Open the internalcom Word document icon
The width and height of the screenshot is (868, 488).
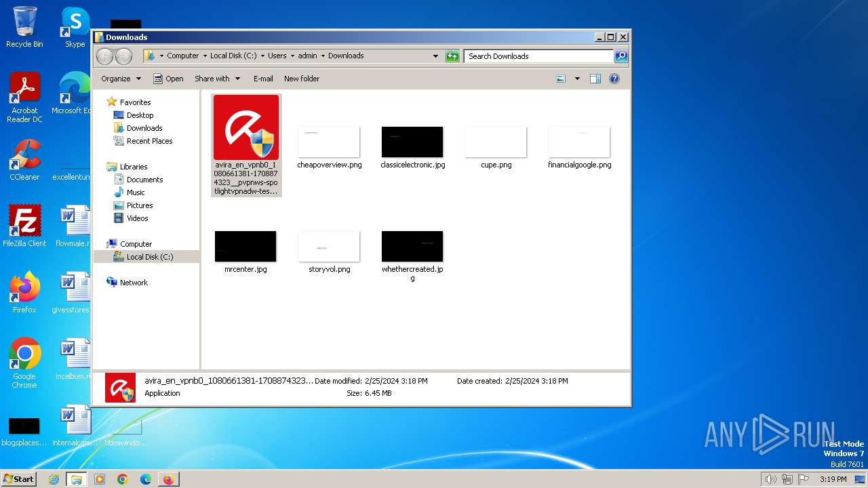[x=74, y=426]
